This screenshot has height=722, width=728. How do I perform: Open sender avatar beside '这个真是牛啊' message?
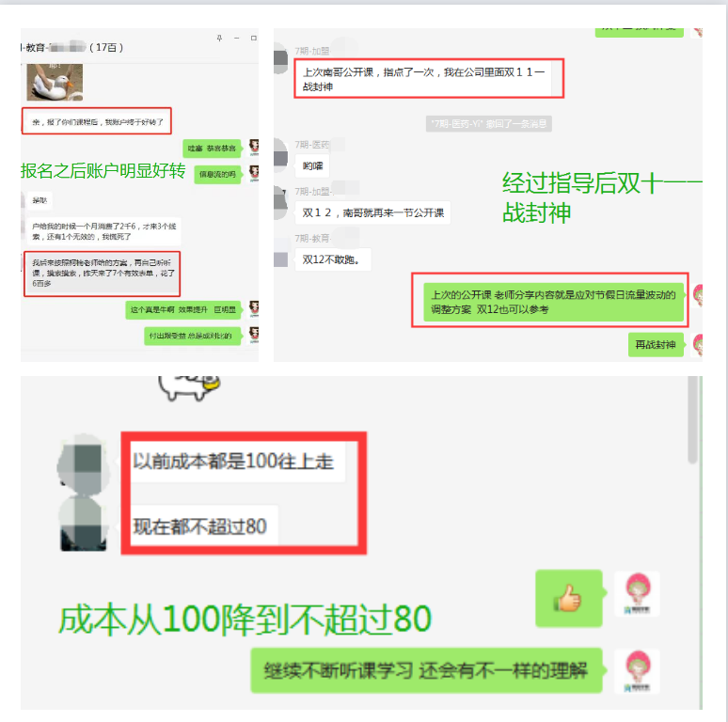coord(254,308)
